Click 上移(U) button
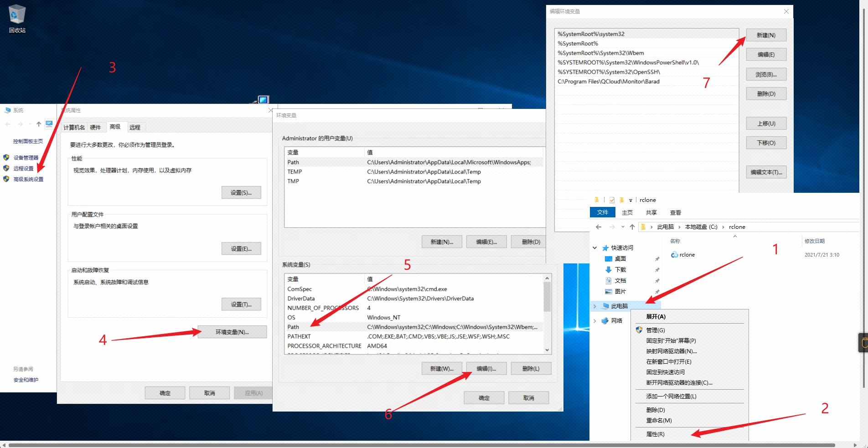868x448 pixels. coord(766,124)
